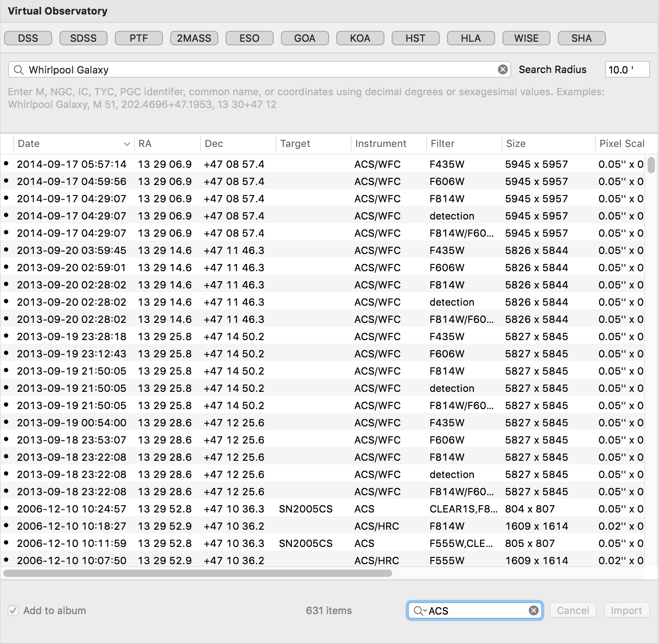Select the row dated 2013-09-20 03:59:45
Image resolution: width=659 pixels, height=644 pixels.
click(x=322, y=250)
